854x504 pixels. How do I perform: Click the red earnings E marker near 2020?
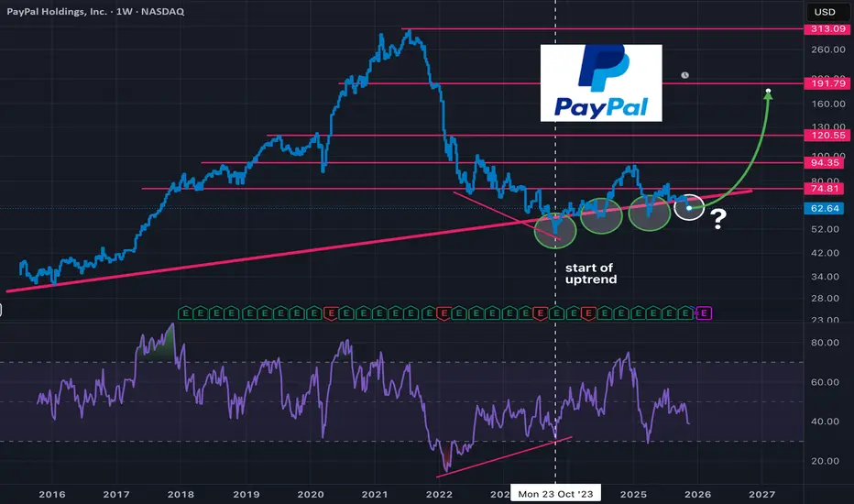pos(331,313)
